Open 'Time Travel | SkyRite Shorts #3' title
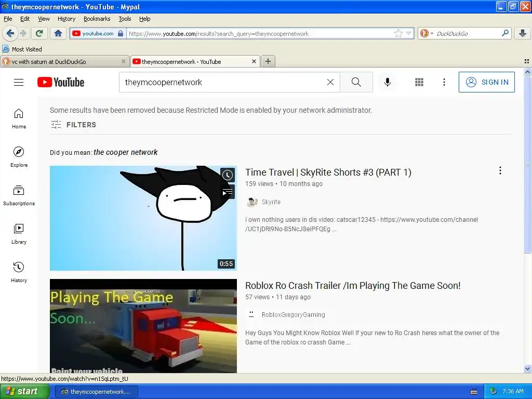Viewport: 532px width, 399px height. tap(328, 172)
